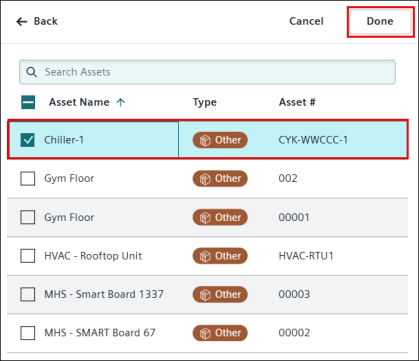Click the Gym Floor name in row 002
The image size is (419, 361).
coord(69,179)
